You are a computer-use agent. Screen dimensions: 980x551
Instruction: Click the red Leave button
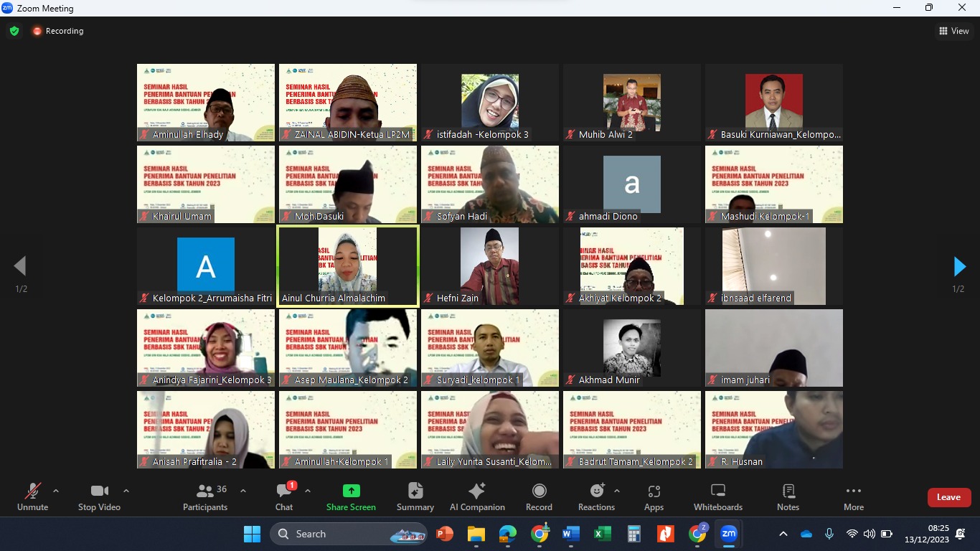948,497
